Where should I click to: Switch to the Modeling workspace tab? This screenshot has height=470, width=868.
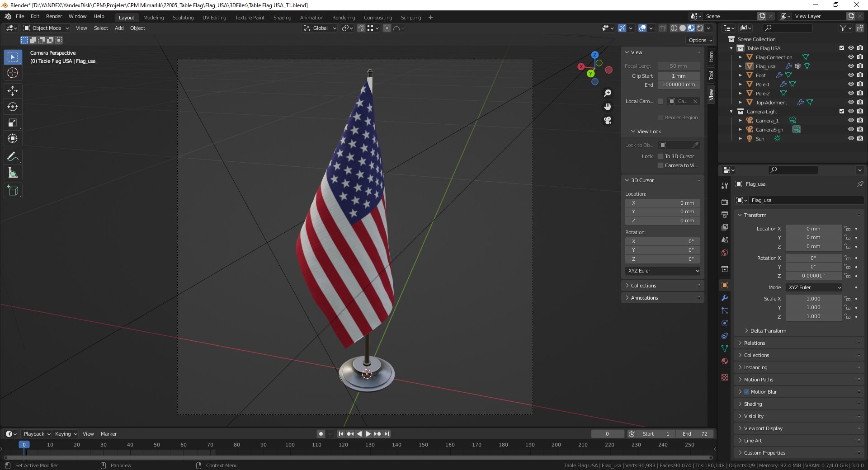coord(154,18)
